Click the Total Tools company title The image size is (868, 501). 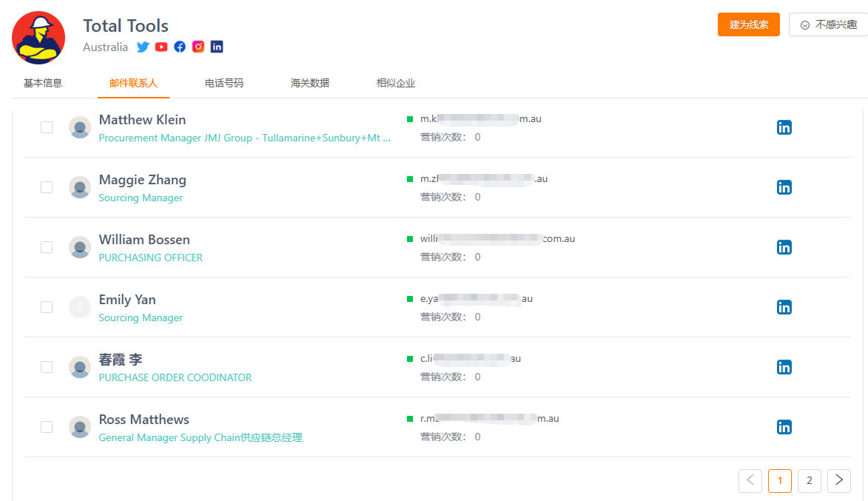(126, 26)
